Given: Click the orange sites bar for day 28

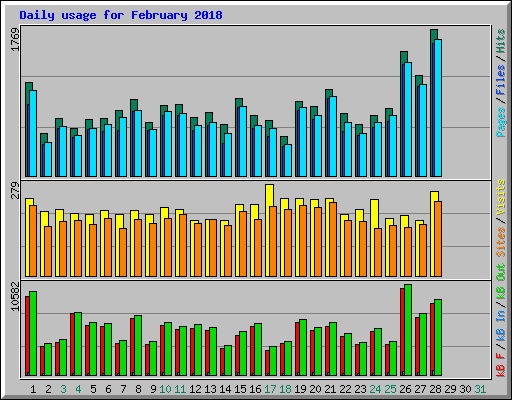Looking at the screenshot, I should (x=438, y=239).
